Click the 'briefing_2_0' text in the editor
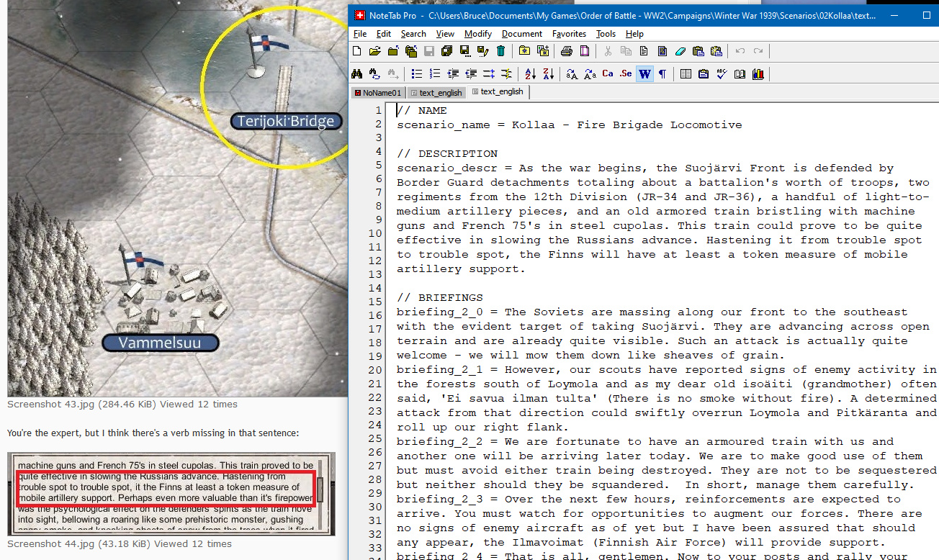The height and width of the screenshot is (560, 939). pos(440,312)
